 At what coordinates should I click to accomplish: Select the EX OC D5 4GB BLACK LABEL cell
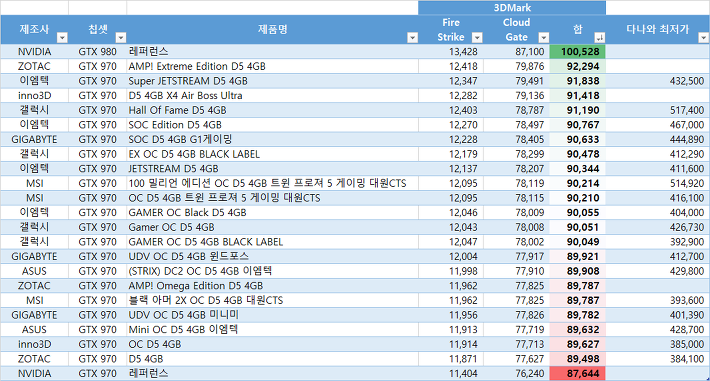coord(273,154)
